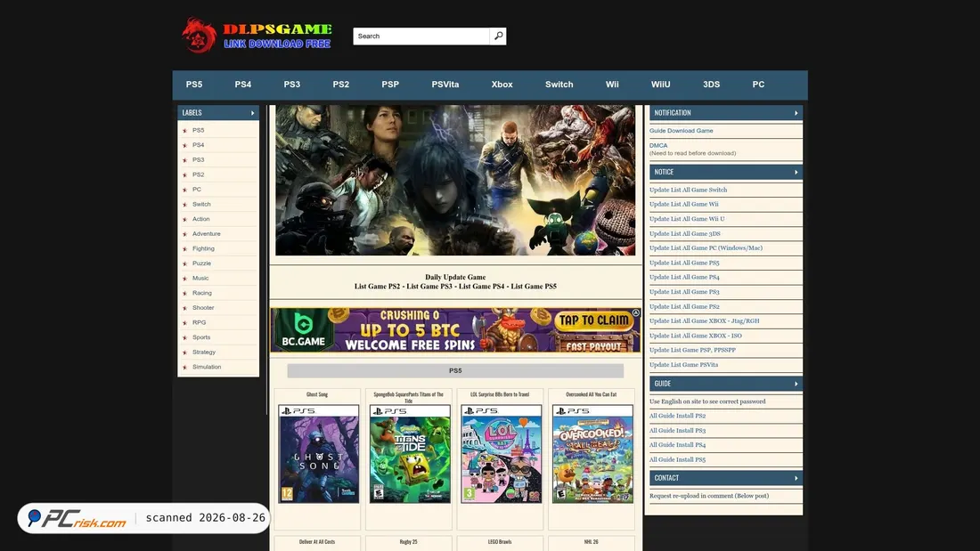980x551 pixels.
Task: Select the Racing label in sidebar
Action: click(202, 293)
